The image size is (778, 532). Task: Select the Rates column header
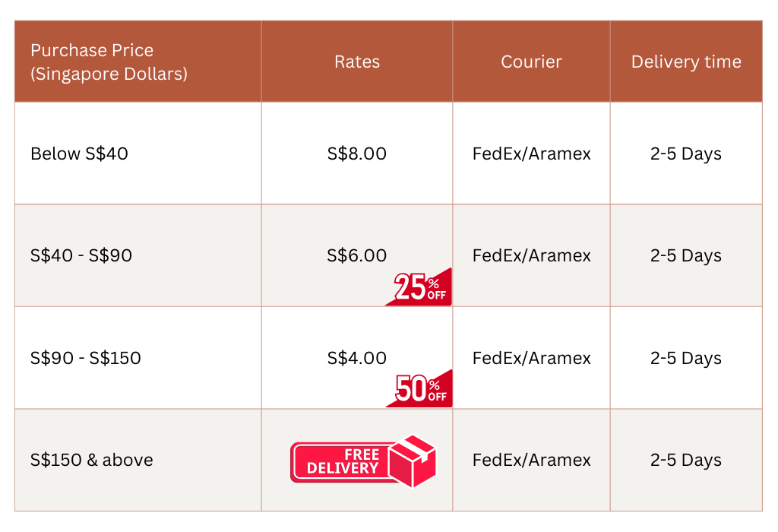[357, 62]
